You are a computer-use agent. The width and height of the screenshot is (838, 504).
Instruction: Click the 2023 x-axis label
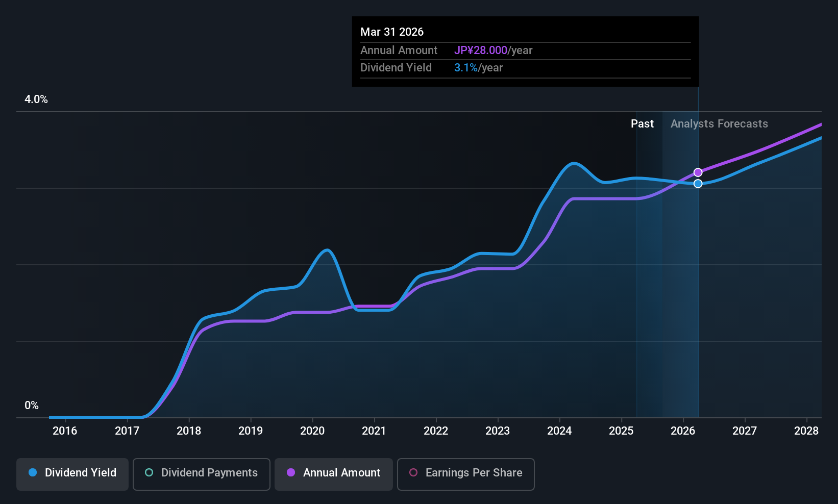[498, 431]
